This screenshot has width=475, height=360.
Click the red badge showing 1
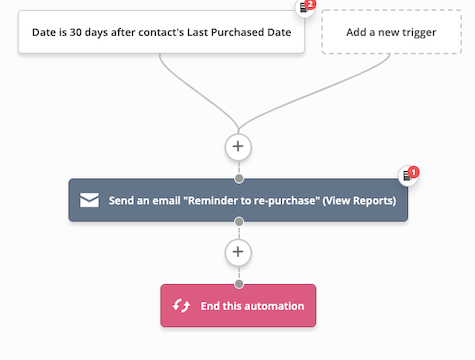click(414, 172)
